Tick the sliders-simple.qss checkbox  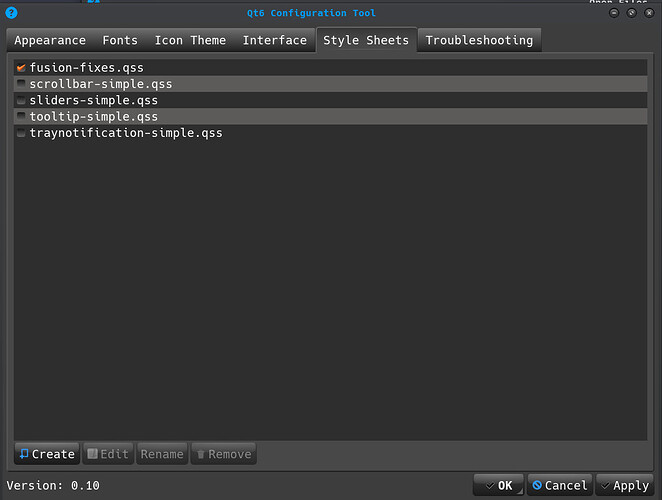(x=21, y=100)
